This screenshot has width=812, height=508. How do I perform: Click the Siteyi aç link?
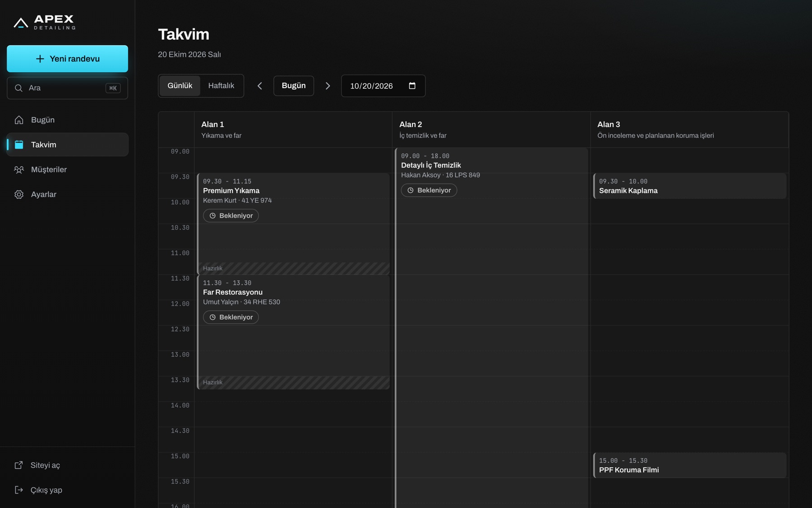tap(68, 465)
